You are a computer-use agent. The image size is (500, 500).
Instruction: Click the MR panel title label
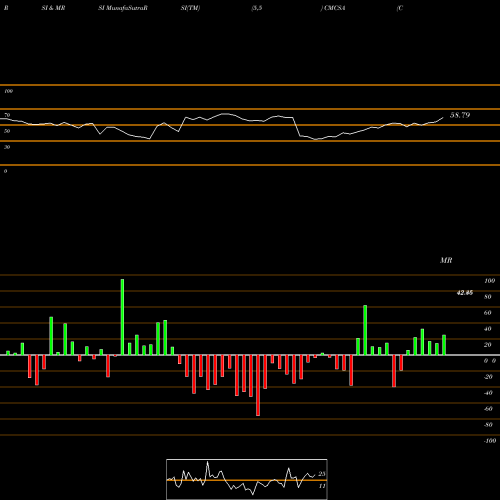click(446, 260)
